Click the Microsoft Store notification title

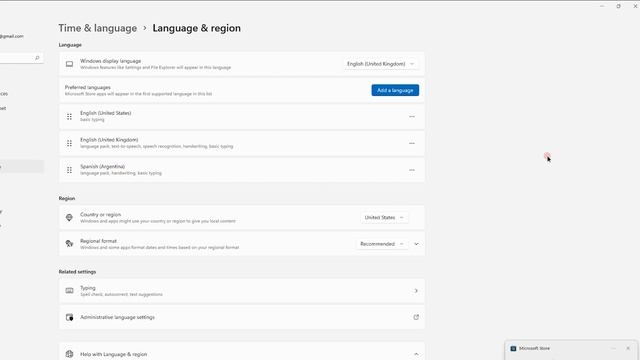pyautogui.click(x=534, y=349)
